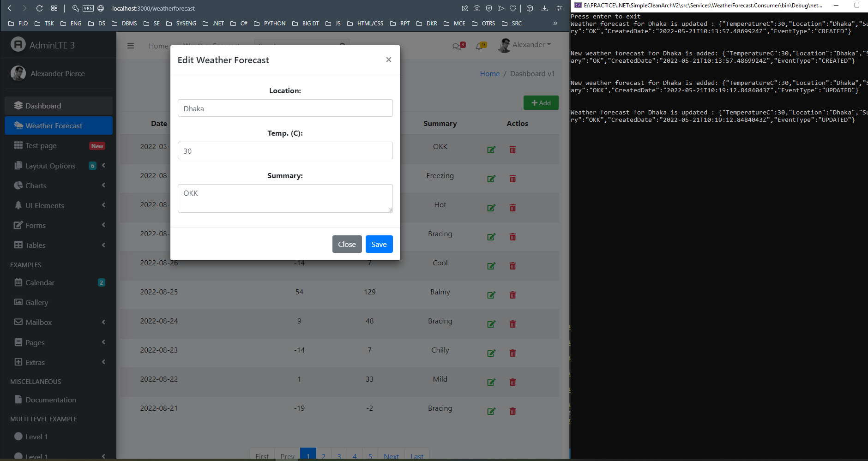Click the Summary text area
The height and width of the screenshot is (461, 868).
(x=285, y=198)
